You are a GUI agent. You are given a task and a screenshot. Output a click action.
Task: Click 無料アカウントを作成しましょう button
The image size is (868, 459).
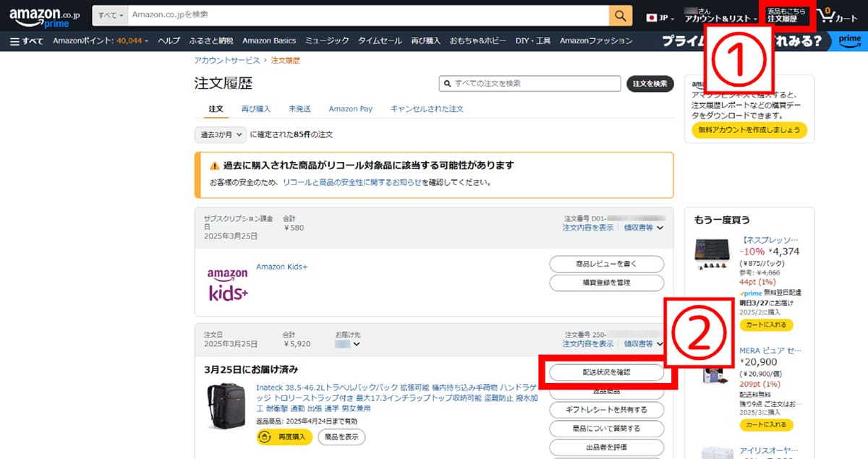(749, 130)
